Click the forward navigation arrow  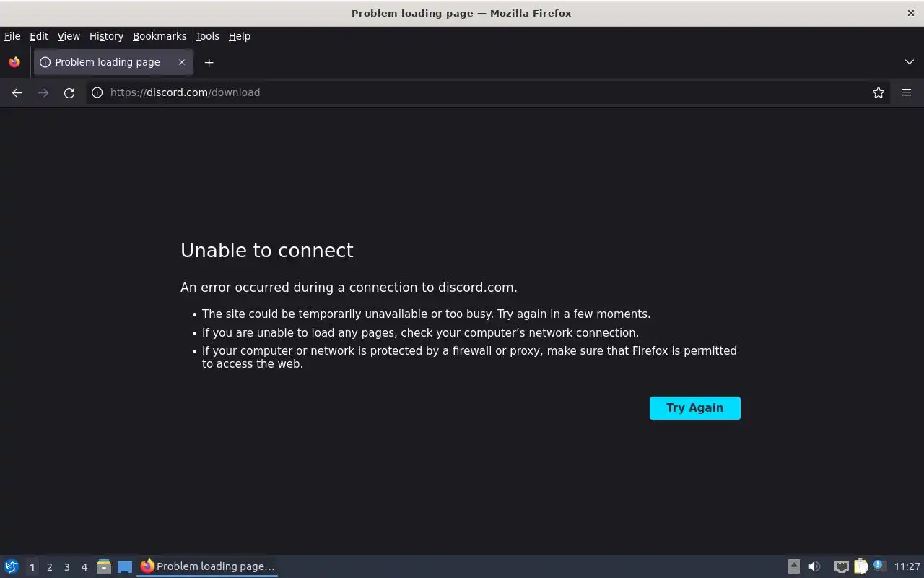point(43,92)
